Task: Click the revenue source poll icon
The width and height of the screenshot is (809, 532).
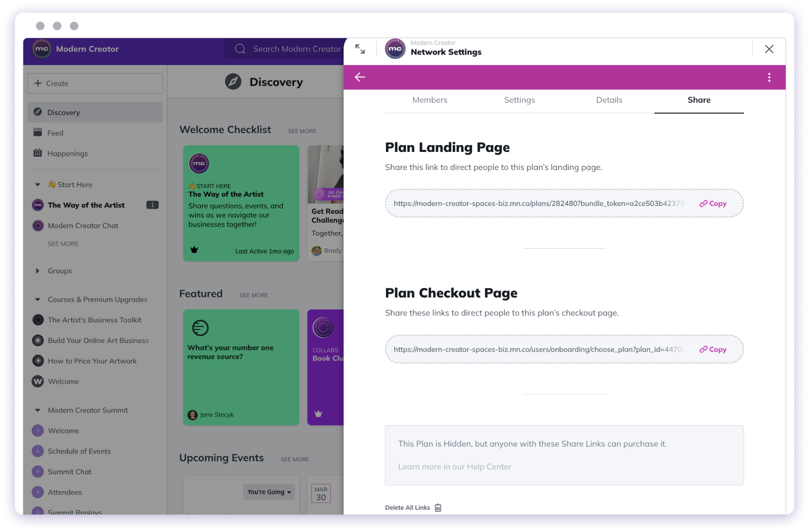Action: pos(200,328)
